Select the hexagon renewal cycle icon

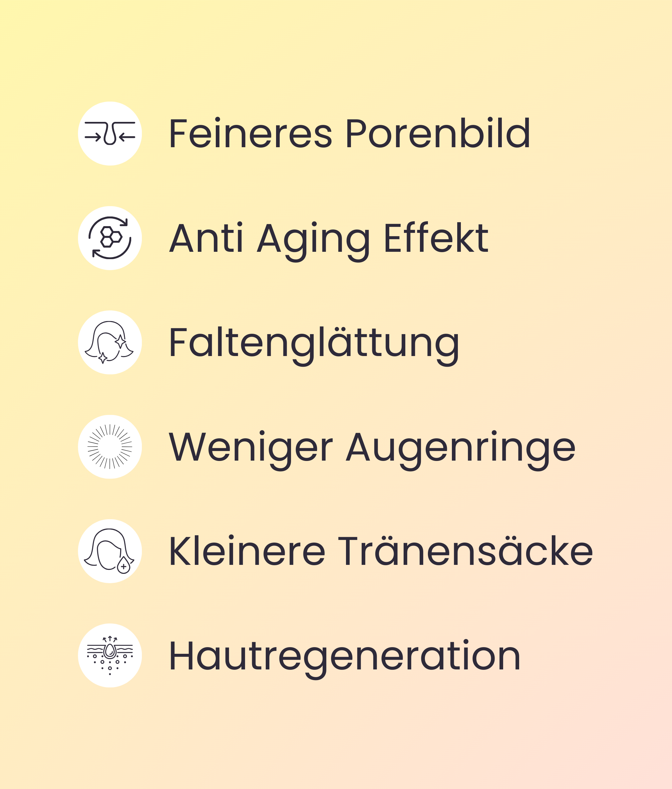tap(110, 238)
